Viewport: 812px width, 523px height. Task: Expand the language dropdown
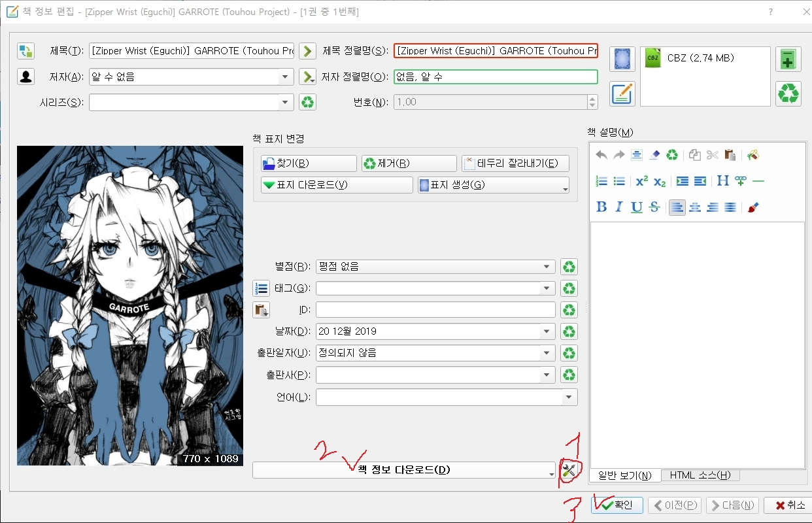(x=569, y=397)
